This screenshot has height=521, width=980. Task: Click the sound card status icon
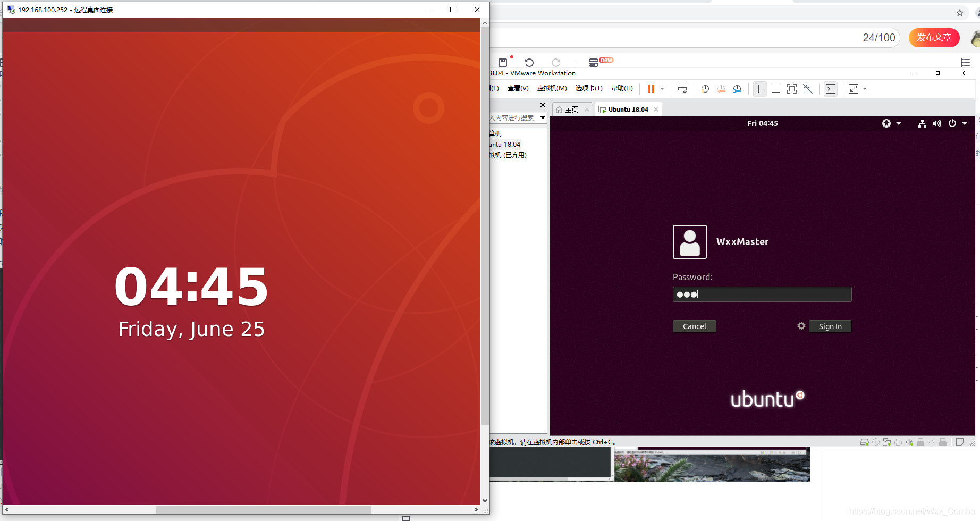coord(909,442)
